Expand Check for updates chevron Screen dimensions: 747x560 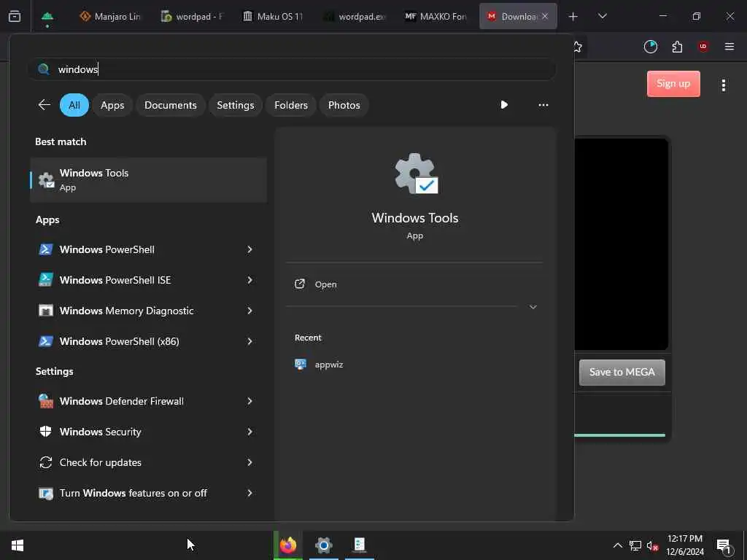(x=249, y=462)
